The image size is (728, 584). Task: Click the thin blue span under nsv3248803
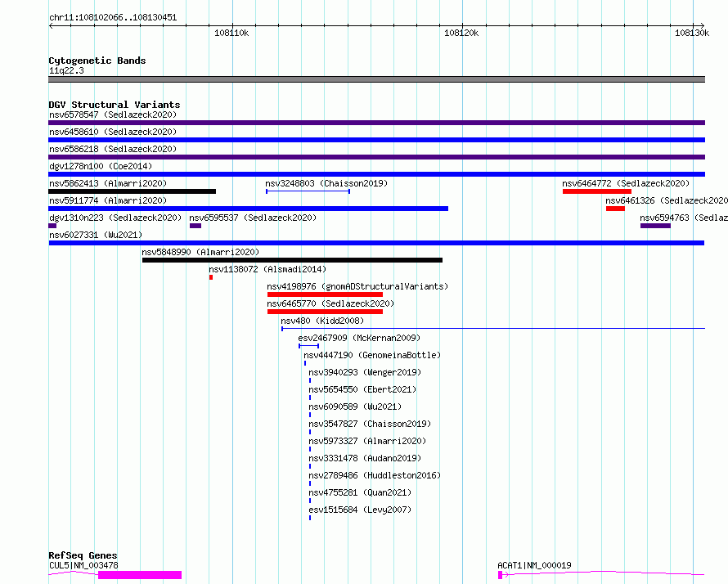tap(308, 191)
